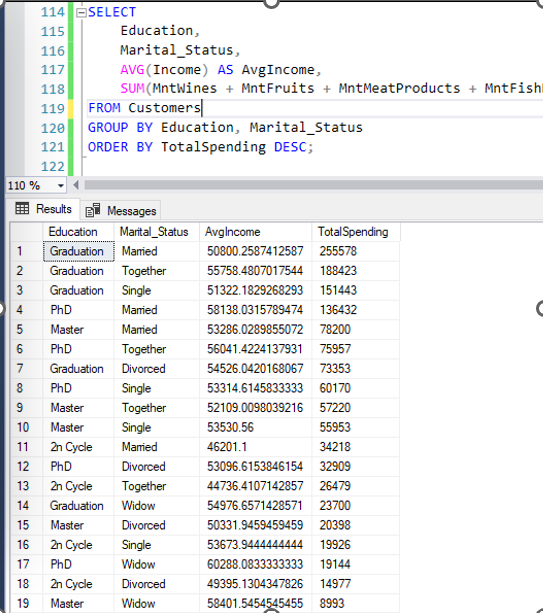Select row header 19 in results
The height and width of the screenshot is (613, 543).
[26, 603]
